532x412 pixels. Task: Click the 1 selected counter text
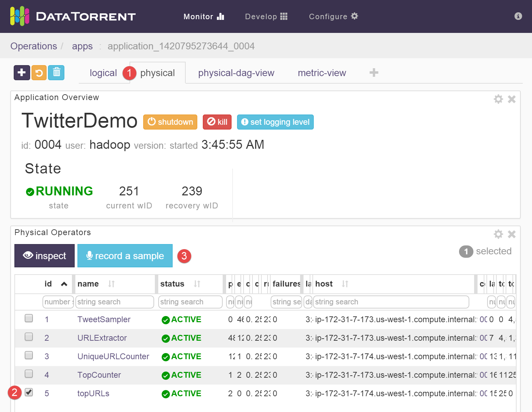[x=485, y=251]
